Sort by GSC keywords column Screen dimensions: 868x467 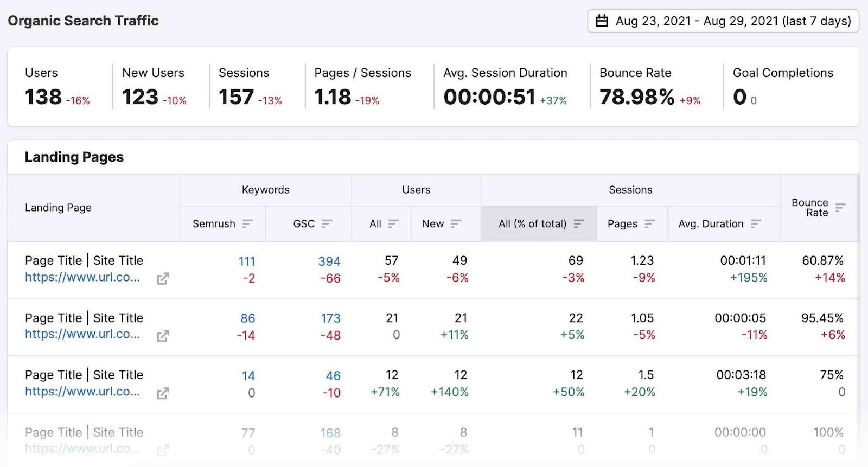(x=327, y=223)
